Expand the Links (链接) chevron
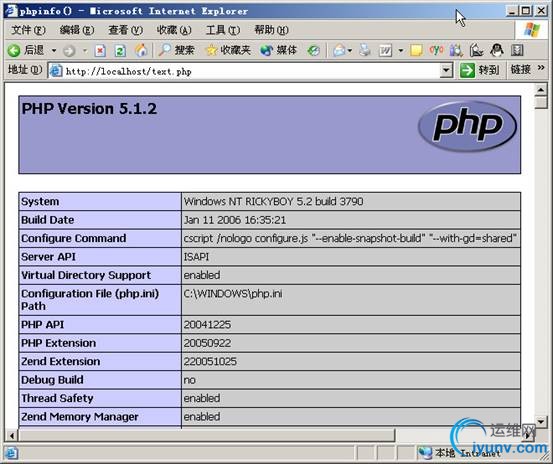 pos(541,67)
